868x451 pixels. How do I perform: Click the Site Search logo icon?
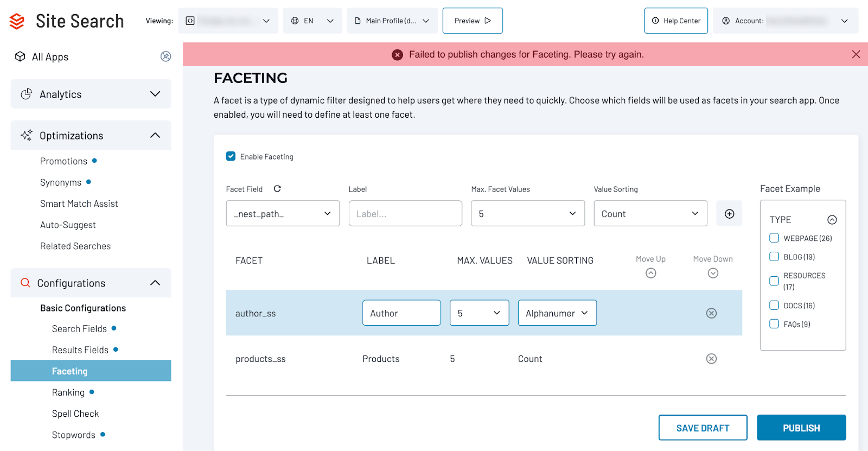[x=17, y=21]
